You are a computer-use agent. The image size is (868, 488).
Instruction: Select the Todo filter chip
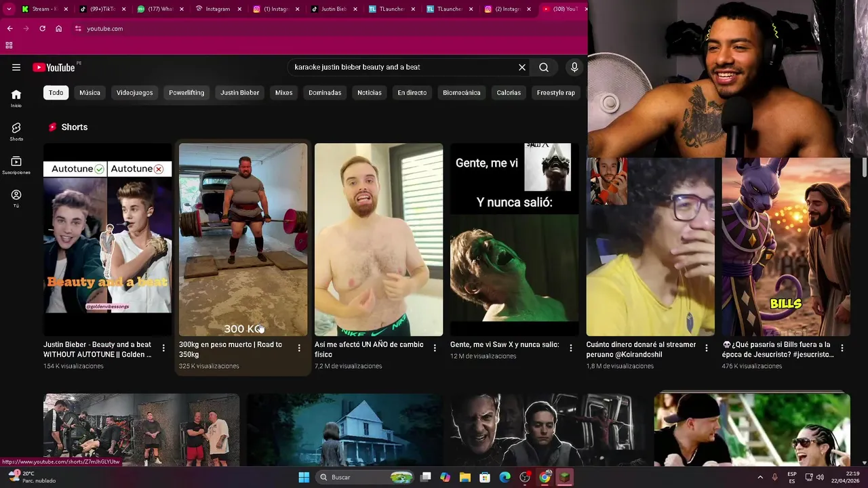56,93
